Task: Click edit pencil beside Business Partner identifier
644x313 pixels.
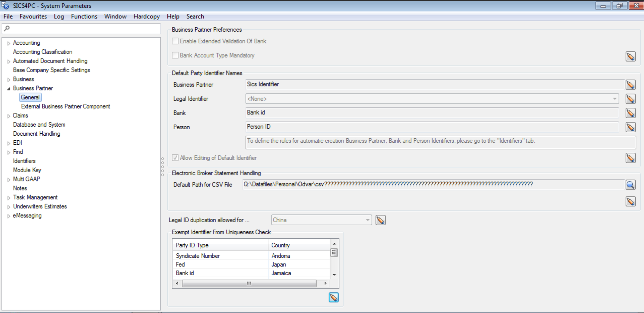Action: click(x=630, y=85)
